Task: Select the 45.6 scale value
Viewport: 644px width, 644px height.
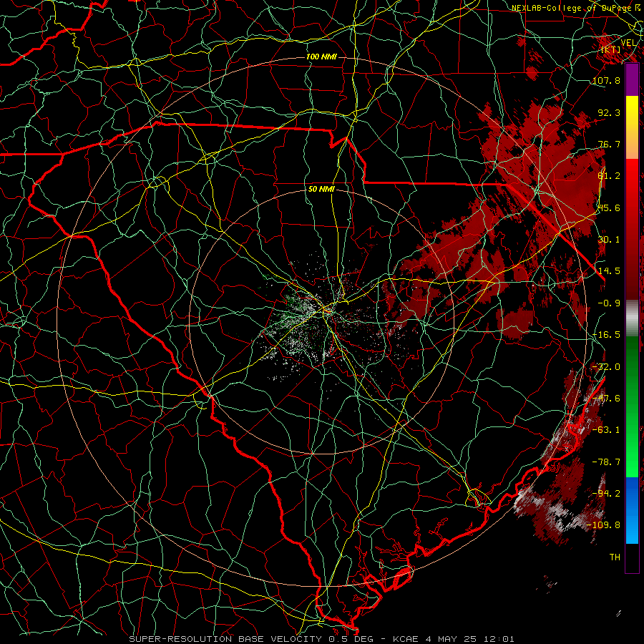Action: [x=609, y=208]
